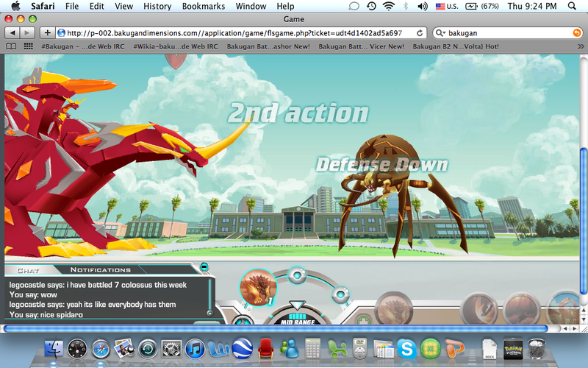The width and height of the screenshot is (588, 368).
Task: Open the Bookmarks menu
Action: click(203, 6)
